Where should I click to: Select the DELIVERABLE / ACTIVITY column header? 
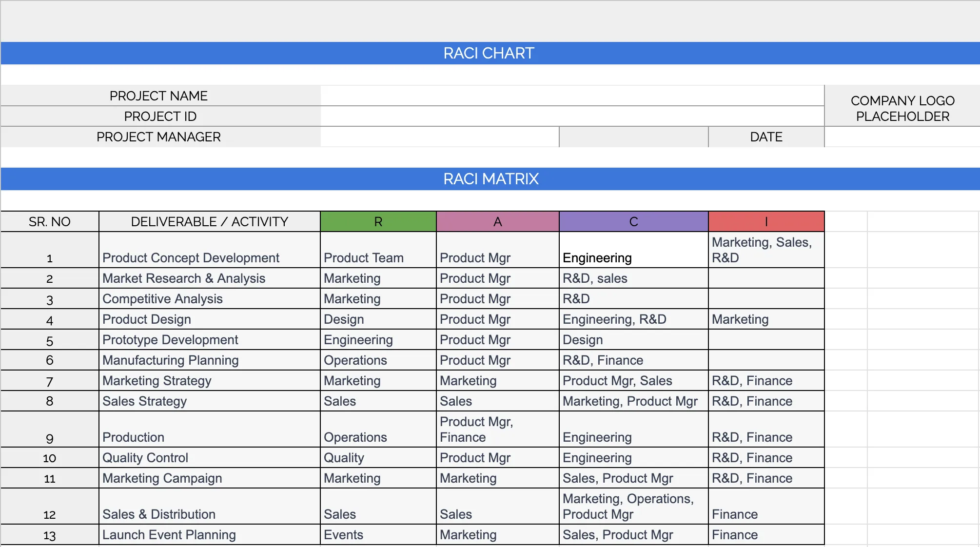coord(209,221)
